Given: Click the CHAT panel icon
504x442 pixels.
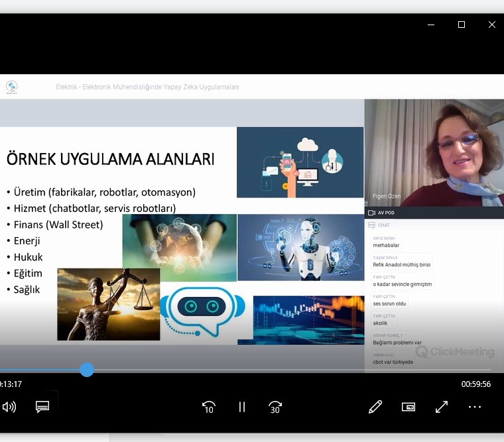Looking at the screenshot, I should [371, 225].
